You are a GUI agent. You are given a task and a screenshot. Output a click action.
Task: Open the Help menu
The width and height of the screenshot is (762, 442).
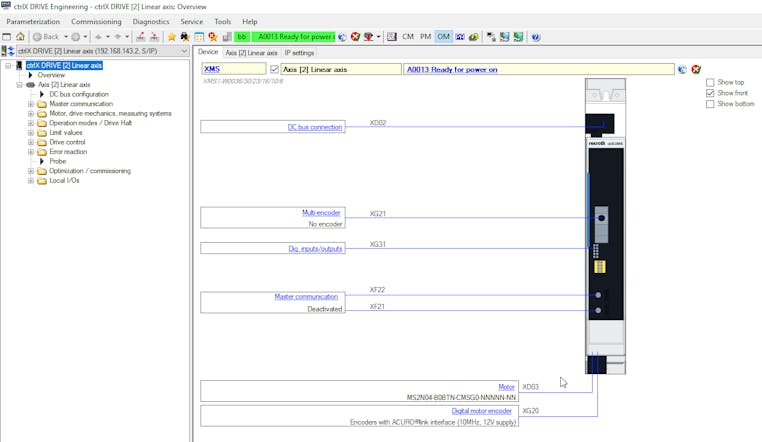[250, 21]
